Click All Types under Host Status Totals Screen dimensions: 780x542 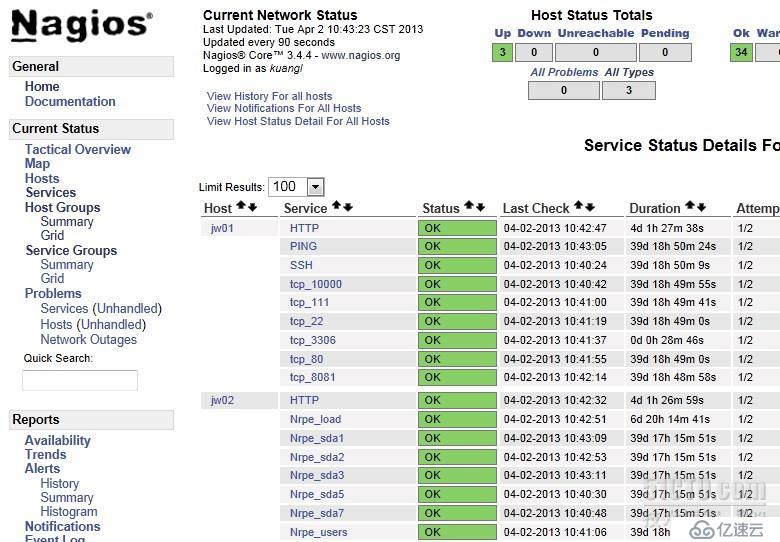(629, 72)
